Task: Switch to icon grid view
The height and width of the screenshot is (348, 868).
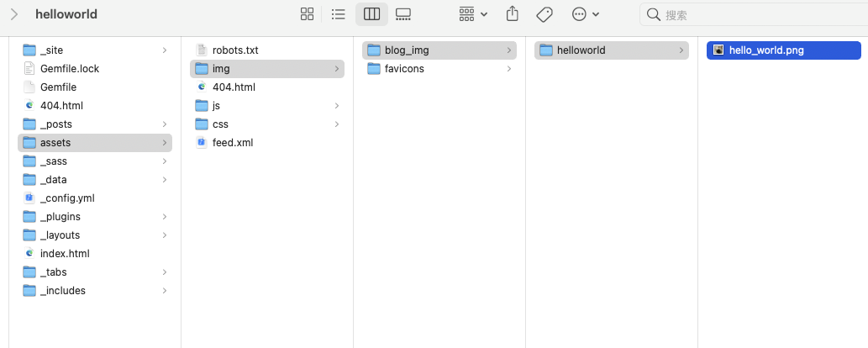Action: (307, 14)
